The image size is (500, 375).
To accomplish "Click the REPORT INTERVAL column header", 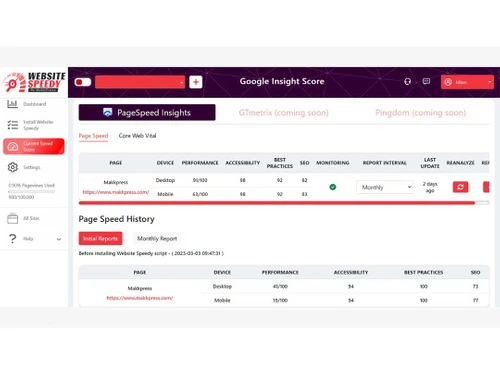I will click(x=385, y=163).
